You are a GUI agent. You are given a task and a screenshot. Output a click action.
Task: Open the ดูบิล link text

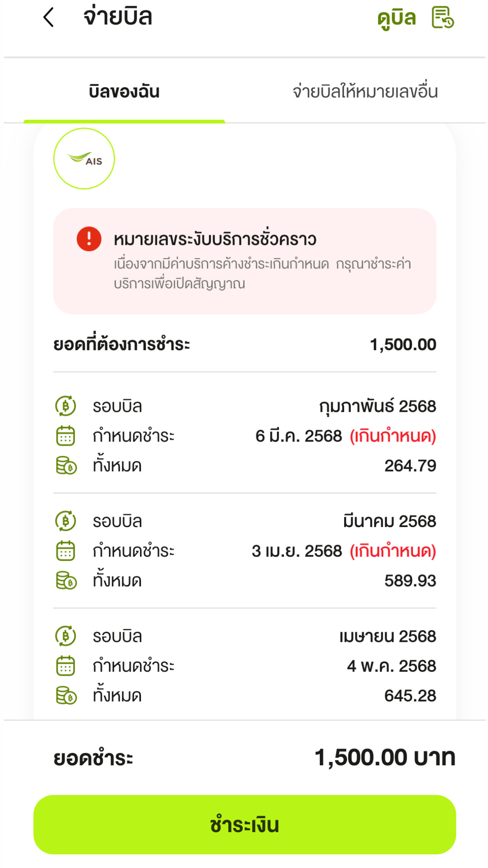[397, 18]
